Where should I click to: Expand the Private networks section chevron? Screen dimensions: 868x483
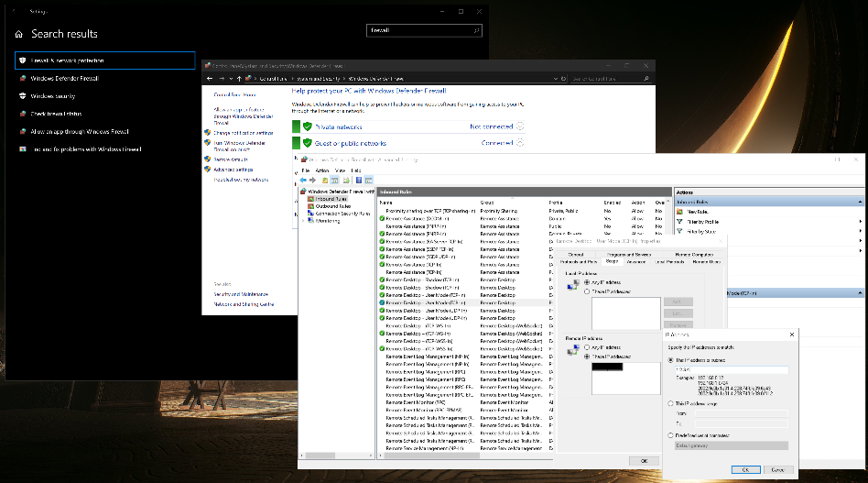click(520, 126)
